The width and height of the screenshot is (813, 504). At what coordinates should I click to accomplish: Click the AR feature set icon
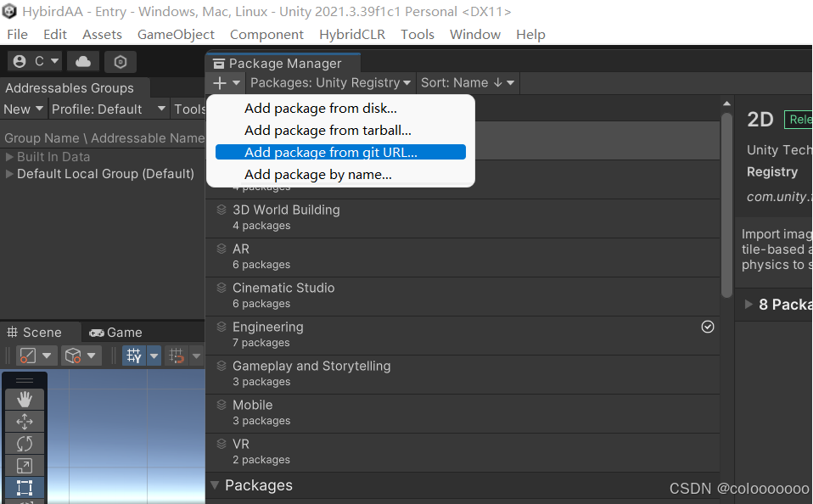click(x=221, y=249)
